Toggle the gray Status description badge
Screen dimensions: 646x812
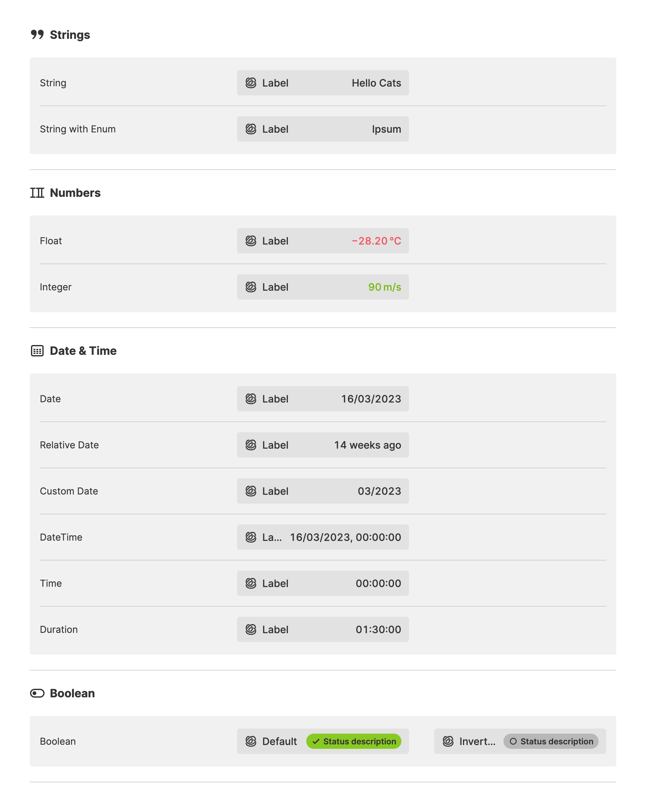551,741
